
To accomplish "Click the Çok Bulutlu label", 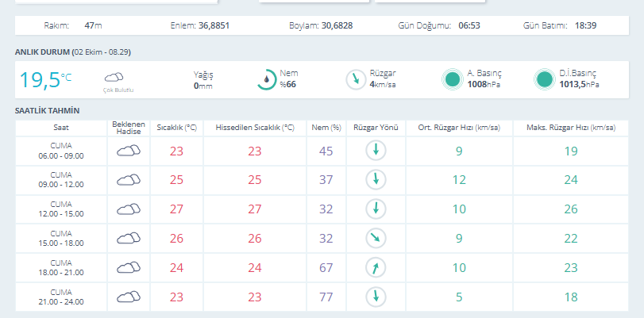I will pyautogui.click(x=118, y=90).
